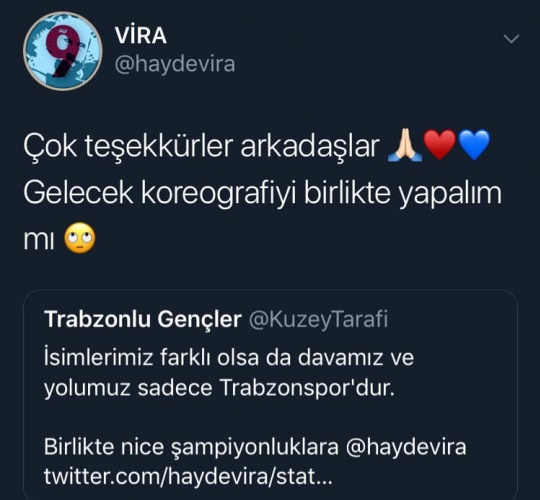Click "Birlikte nice şampiyonluklara" phrase
This screenshot has width=540, height=500.
click(x=191, y=447)
